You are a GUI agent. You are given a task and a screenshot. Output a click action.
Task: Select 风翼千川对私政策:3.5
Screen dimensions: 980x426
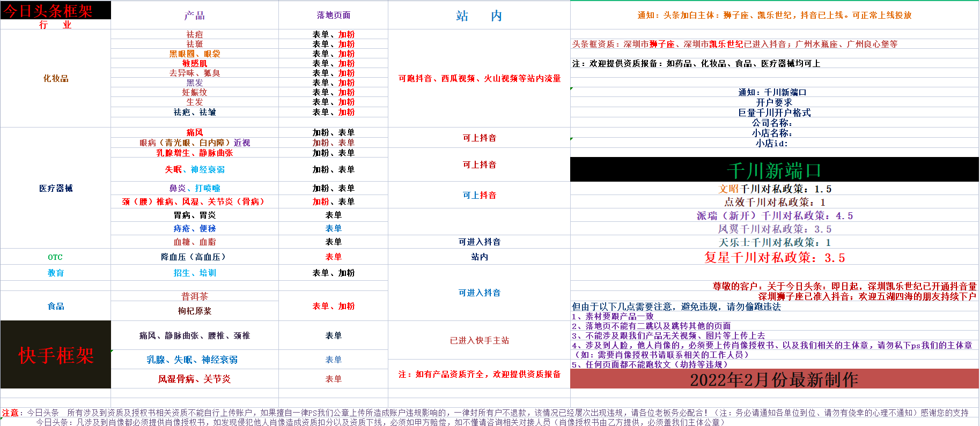click(775, 229)
